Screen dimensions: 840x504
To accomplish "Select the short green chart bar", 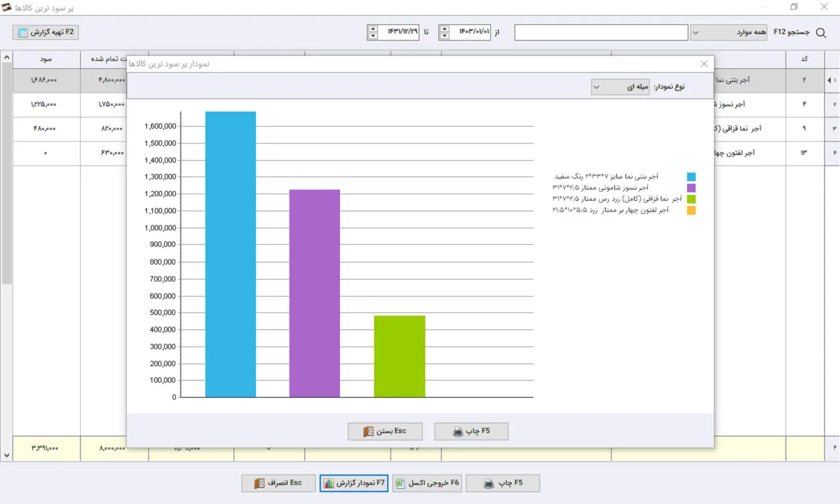I will click(x=399, y=356).
